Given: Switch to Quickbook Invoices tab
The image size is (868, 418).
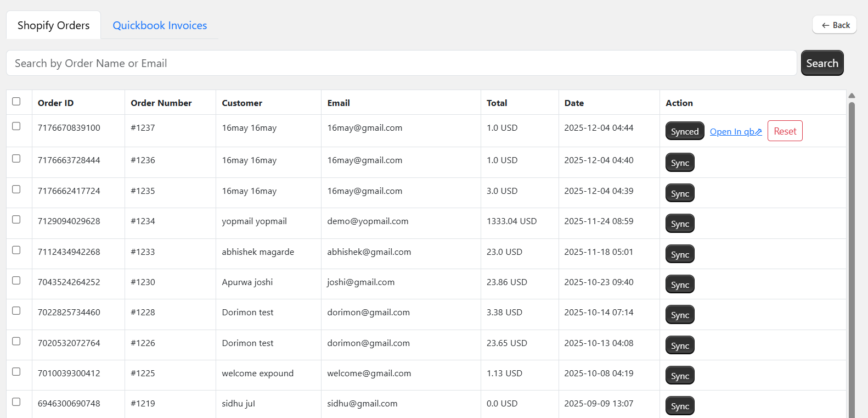Looking at the screenshot, I should [160, 26].
